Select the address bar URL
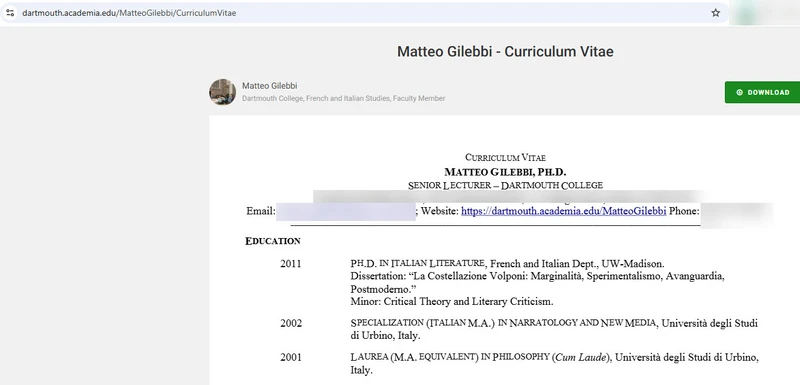Screen dimensions: 800x385 pyautogui.click(x=129, y=13)
